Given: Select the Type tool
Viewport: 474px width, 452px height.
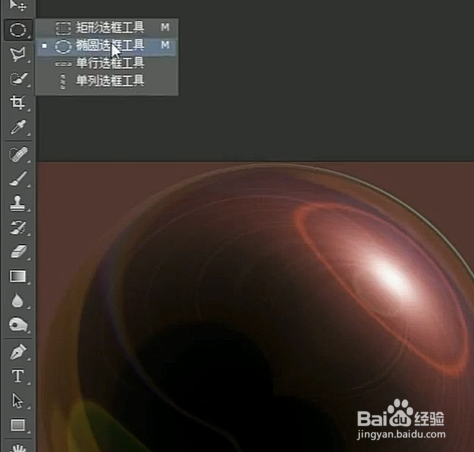Looking at the screenshot, I should [x=18, y=376].
